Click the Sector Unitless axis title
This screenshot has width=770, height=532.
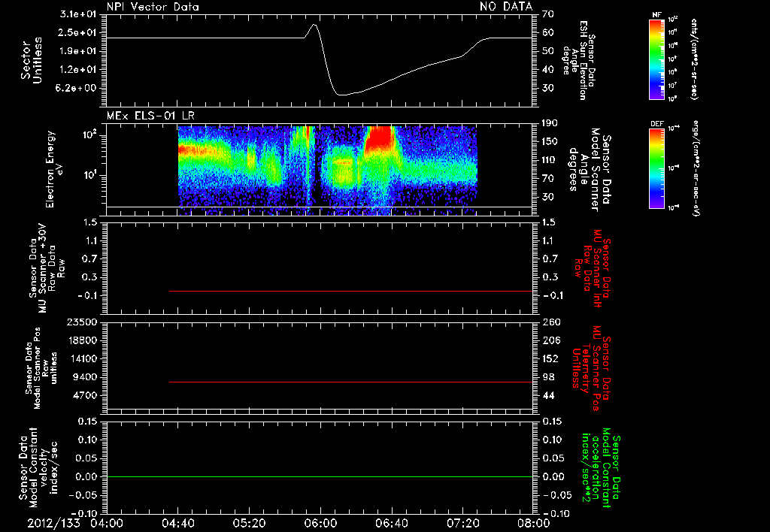tap(31, 60)
